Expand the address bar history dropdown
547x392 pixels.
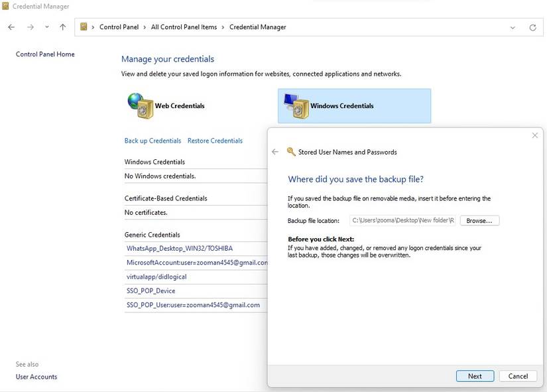coord(513,27)
